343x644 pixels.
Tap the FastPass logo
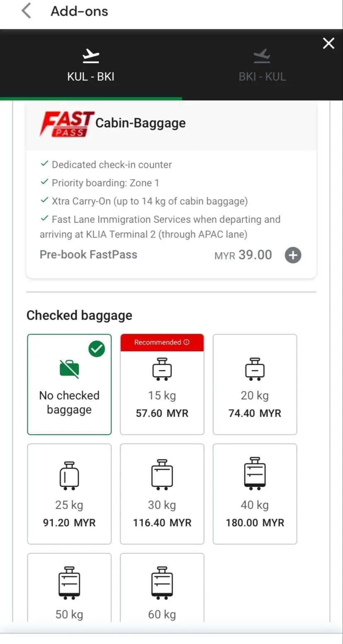pyautogui.click(x=66, y=124)
